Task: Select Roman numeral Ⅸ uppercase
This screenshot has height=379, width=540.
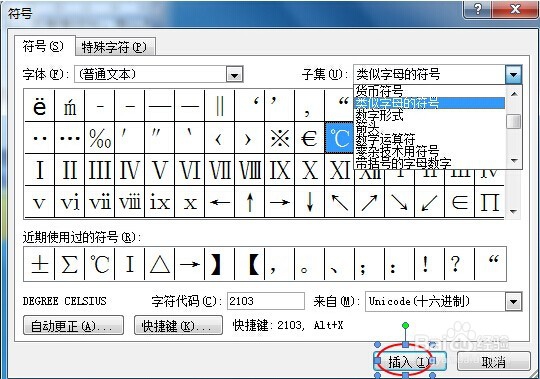Action: (280, 170)
